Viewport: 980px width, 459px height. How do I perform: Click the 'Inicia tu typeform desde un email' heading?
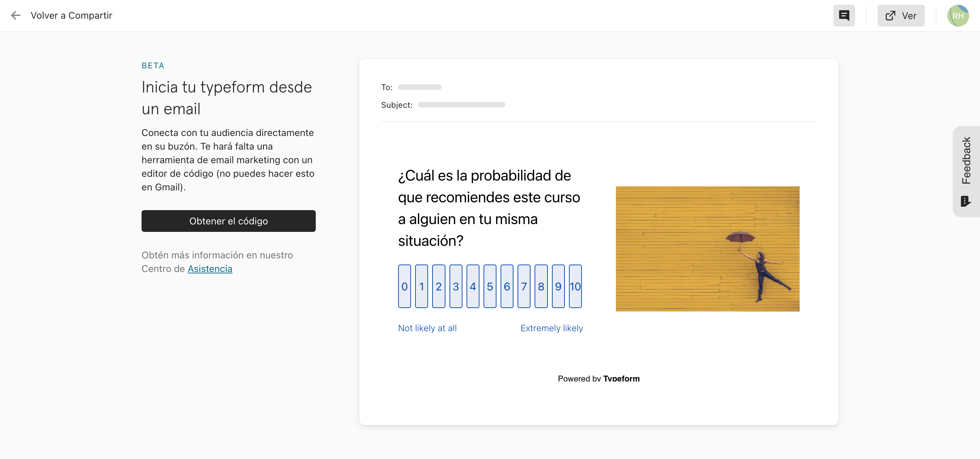[227, 98]
